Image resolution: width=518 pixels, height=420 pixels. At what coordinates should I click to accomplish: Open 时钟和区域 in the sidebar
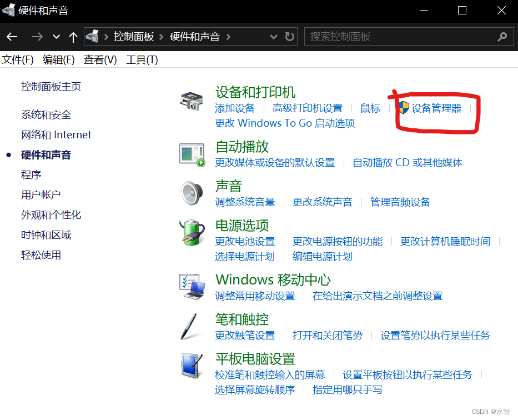click(46, 235)
